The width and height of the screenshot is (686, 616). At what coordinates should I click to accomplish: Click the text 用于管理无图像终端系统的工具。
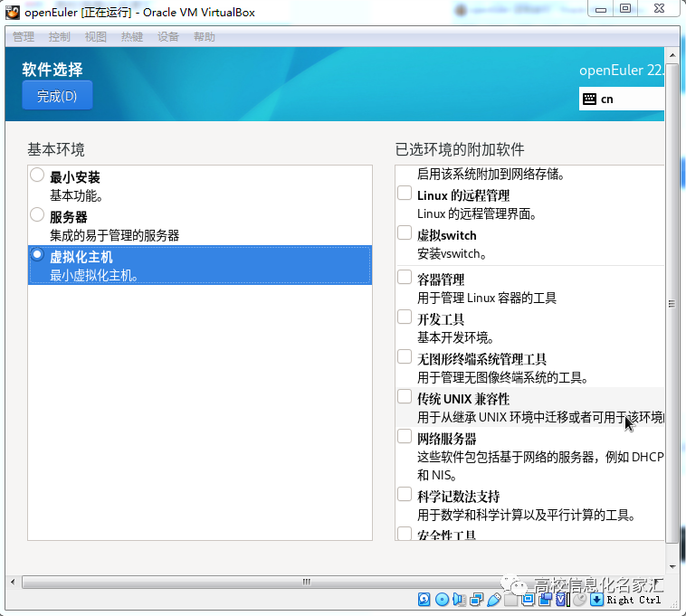pyautogui.click(x=502, y=378)
